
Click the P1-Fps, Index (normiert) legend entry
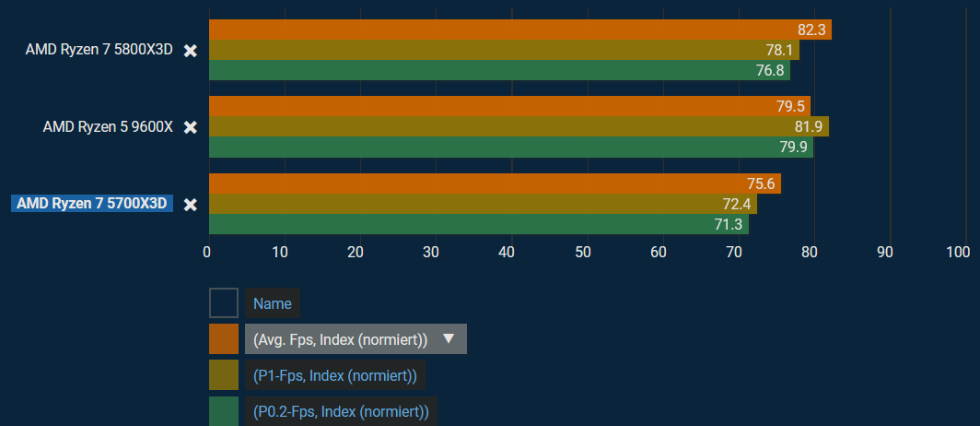335,375
